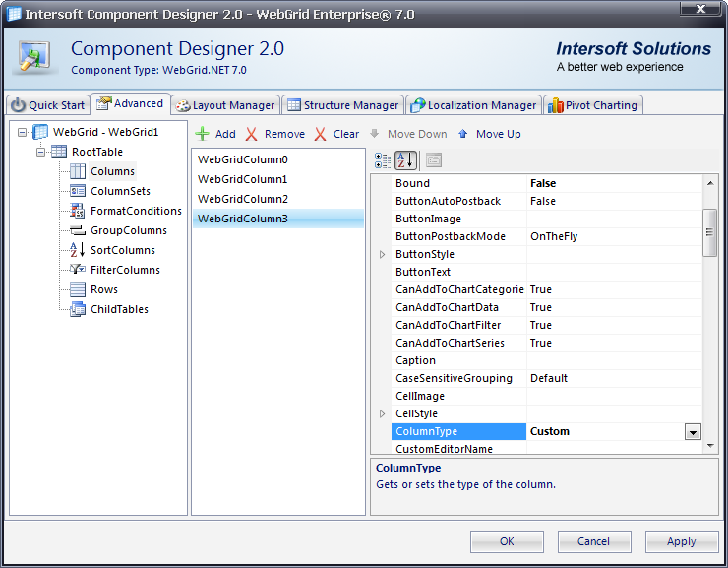Image resolution: width=728 pixels, height=568 pixels.
Task: Select the FilterColumns node in tree
Action: (x=124, y=270)
